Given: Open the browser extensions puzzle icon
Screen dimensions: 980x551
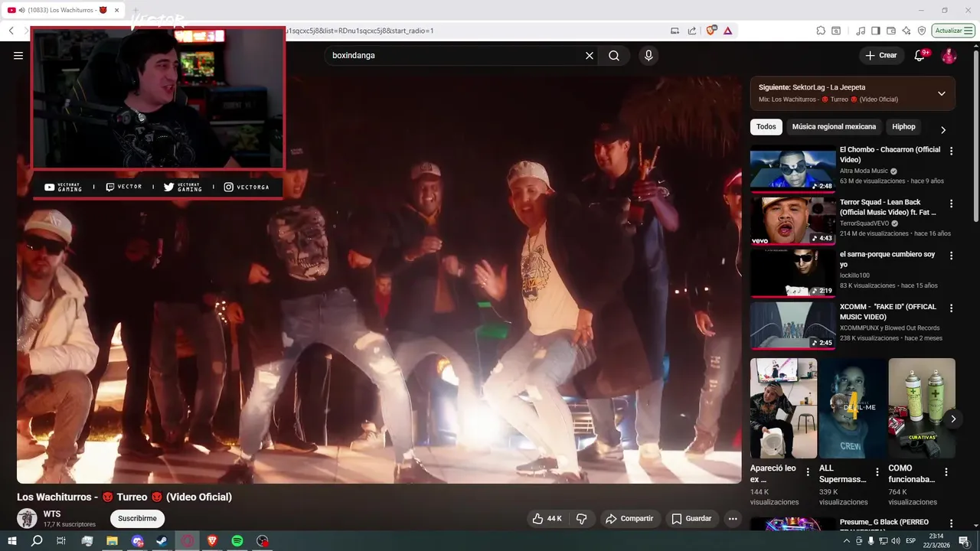Looking at the screenshot, I should (x=821, y=31).
